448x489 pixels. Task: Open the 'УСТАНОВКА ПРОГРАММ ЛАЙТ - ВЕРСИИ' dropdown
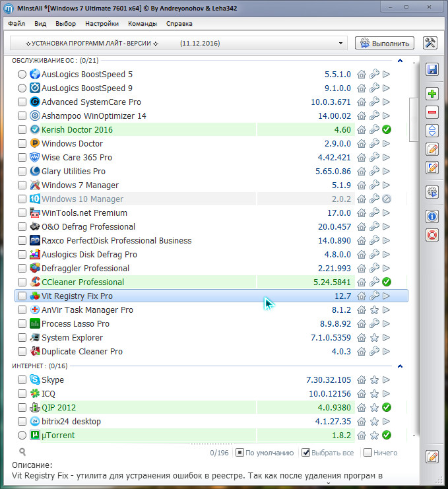point(178,43)
